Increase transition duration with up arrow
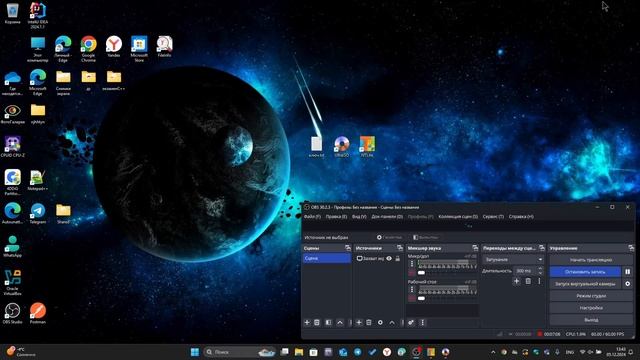This screenshot has height=360, width=640. (x=540, y=269)
